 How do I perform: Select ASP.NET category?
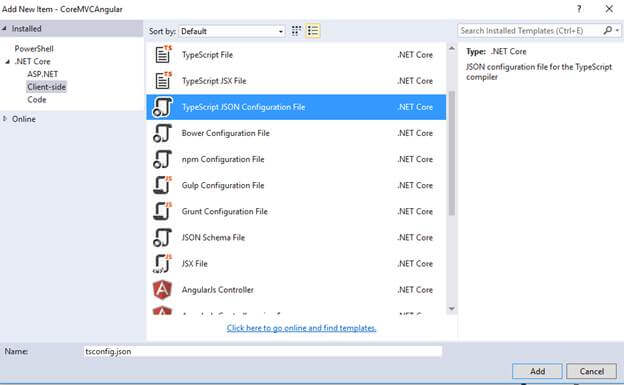pyautogui.click(x=43, y=74)
